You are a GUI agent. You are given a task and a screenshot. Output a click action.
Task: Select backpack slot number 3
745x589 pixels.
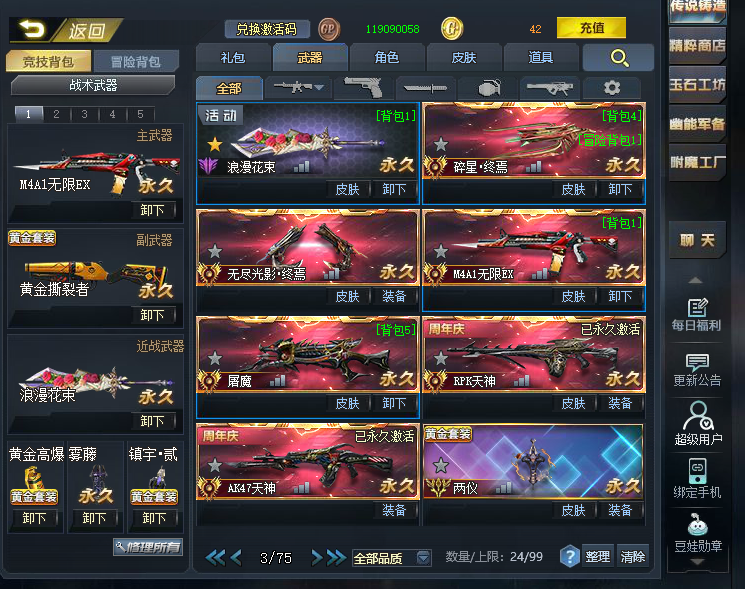85,114
